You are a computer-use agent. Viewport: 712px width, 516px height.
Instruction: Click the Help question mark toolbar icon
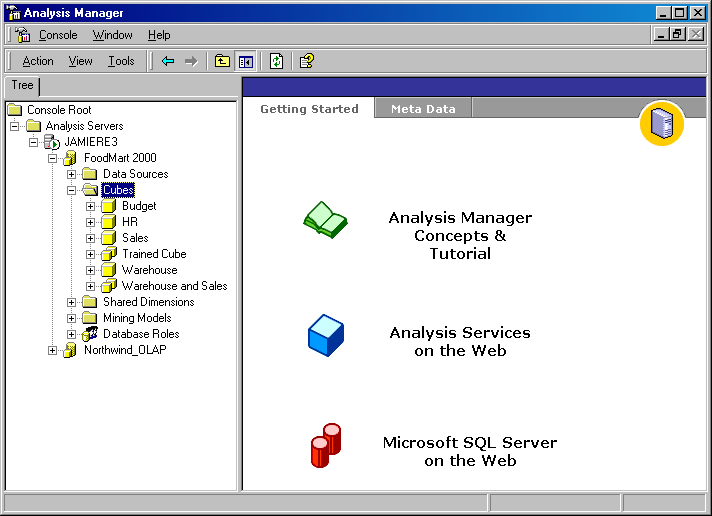[x=307, y=61]
